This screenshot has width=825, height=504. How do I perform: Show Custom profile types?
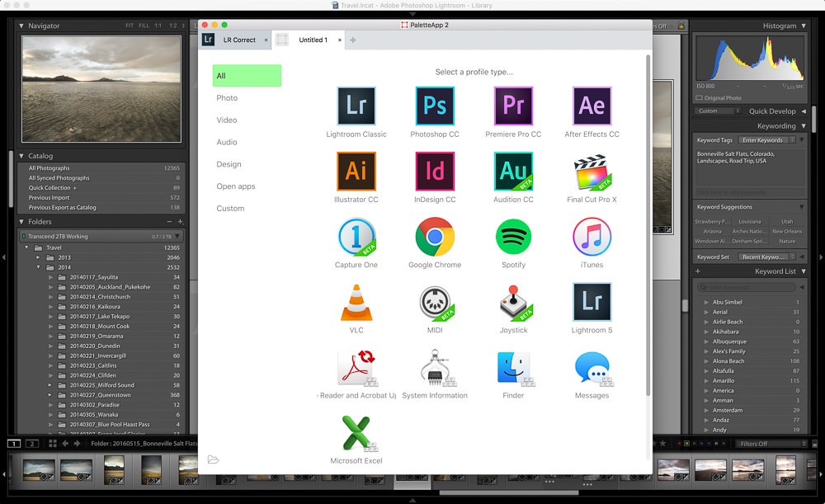pyautogui.click(x=230, y=209)
